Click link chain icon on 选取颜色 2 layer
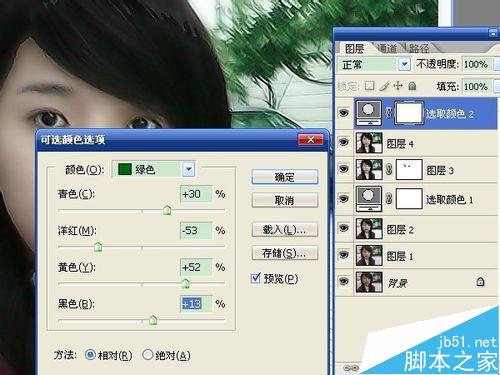This screenshot has width=500, height=375. 388,113
